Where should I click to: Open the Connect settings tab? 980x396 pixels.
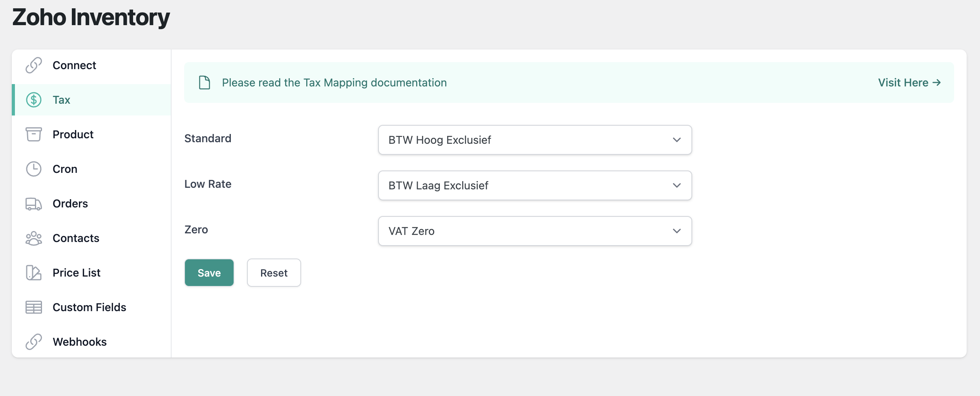pyautogui.click(x=91, y=65)
